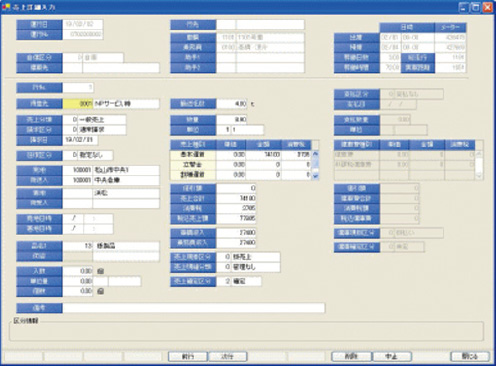Click the 個数 count field
The width and height of the screenshot is (496, 366).
77,291
